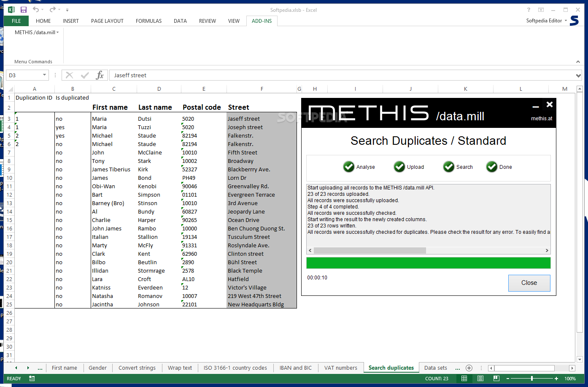Select row 10 header
Image resolution: width=588 pixels, height=387 pixels.
[9, 178]
